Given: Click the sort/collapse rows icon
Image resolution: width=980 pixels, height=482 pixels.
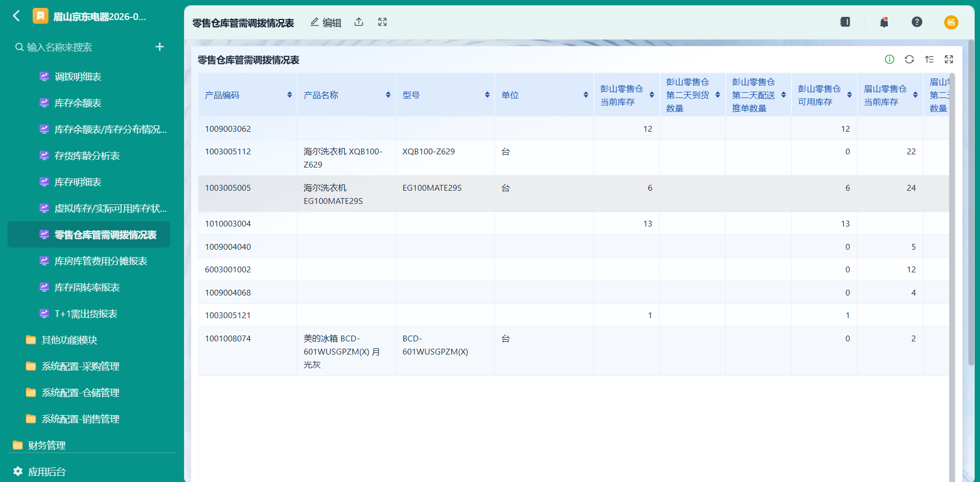Looking at the screenshot, I should pyautogui.click(x=929, y=60).
